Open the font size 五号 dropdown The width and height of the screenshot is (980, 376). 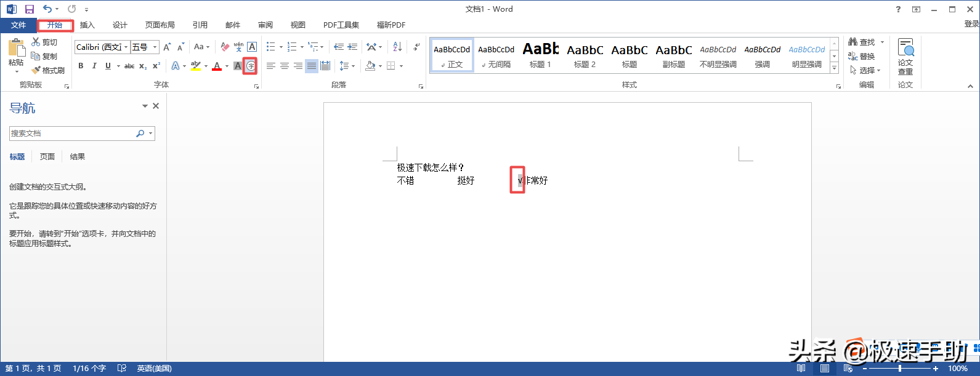coord(155,47)
